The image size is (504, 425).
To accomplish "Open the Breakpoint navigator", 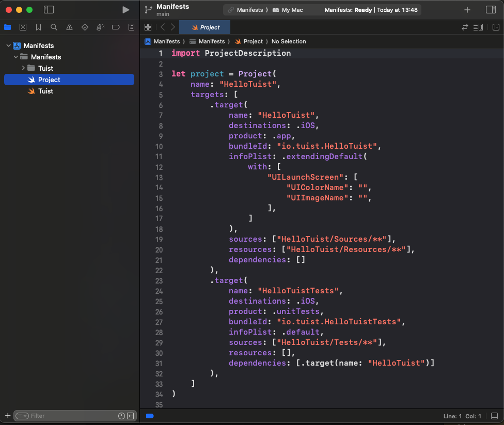I will (116, 27).
